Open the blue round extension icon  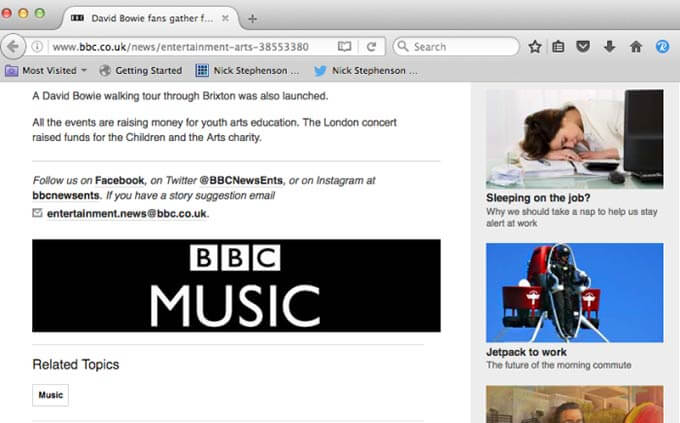tap(662, 46)
